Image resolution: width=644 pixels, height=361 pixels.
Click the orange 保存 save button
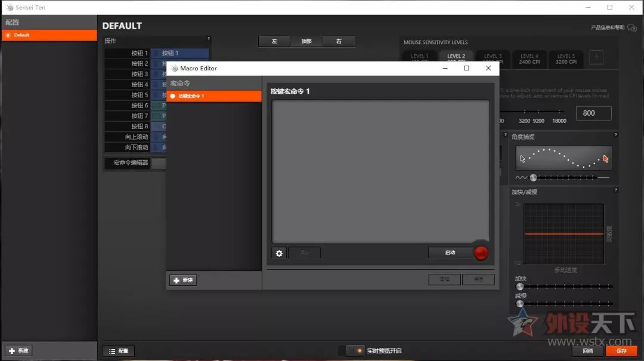click(x=621, y=351)
